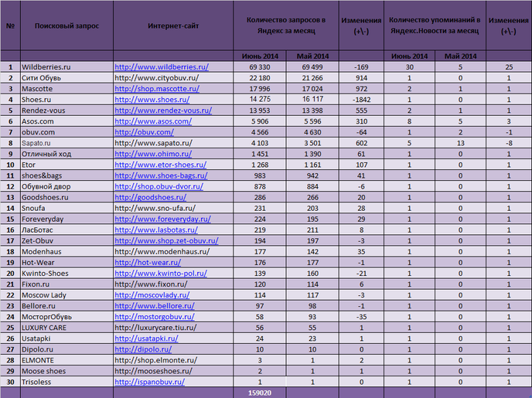Viewport: 532px width, 398px height.
Task: Select the change value '-169'
Action: (361, 66)
